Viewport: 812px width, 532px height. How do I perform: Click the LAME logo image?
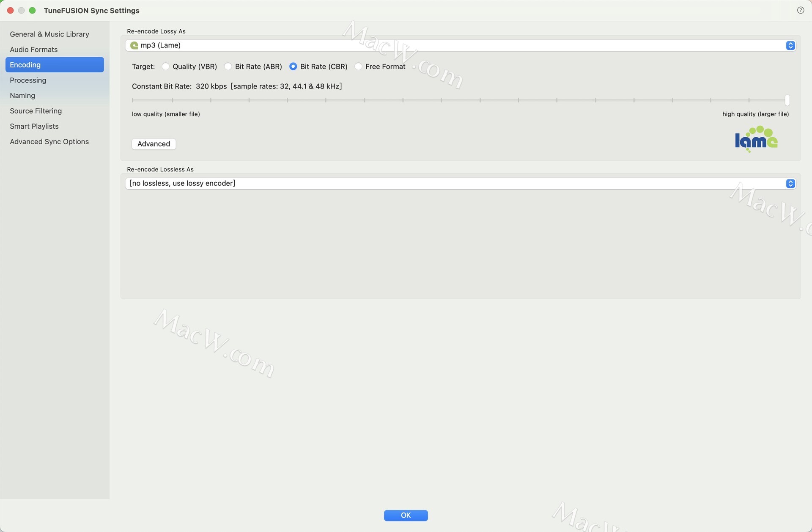[x=756, y=139]
